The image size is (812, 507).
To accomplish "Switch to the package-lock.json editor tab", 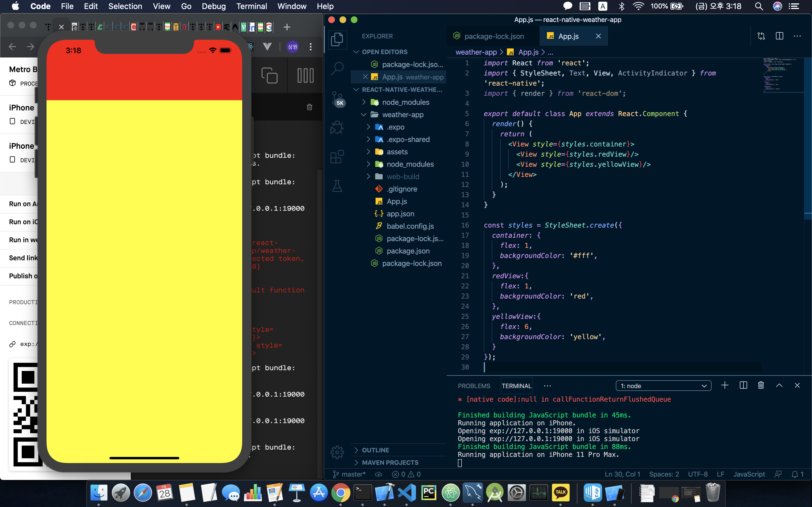I will tap(494, 36).
